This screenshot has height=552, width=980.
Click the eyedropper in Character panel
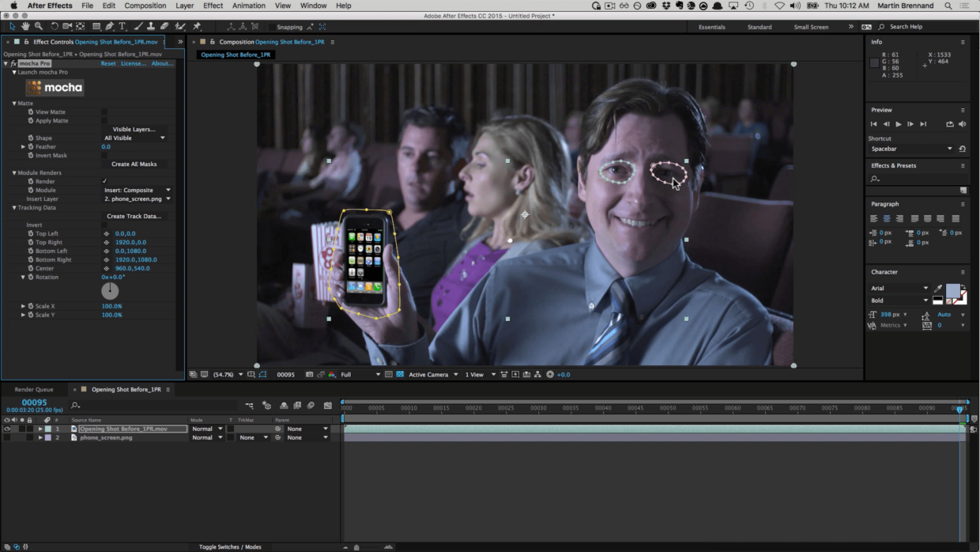[x=938, y=289]
